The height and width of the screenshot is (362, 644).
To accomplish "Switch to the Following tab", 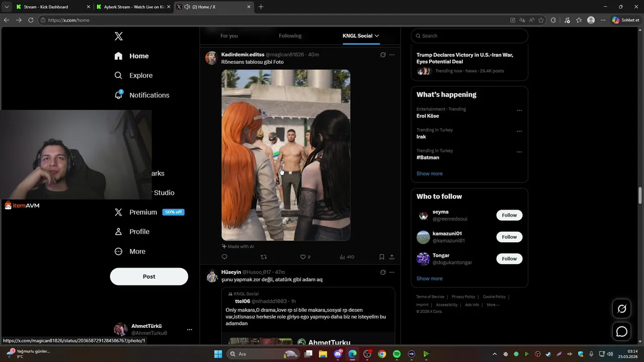I will pyautogui.click(x=290, y=36).
